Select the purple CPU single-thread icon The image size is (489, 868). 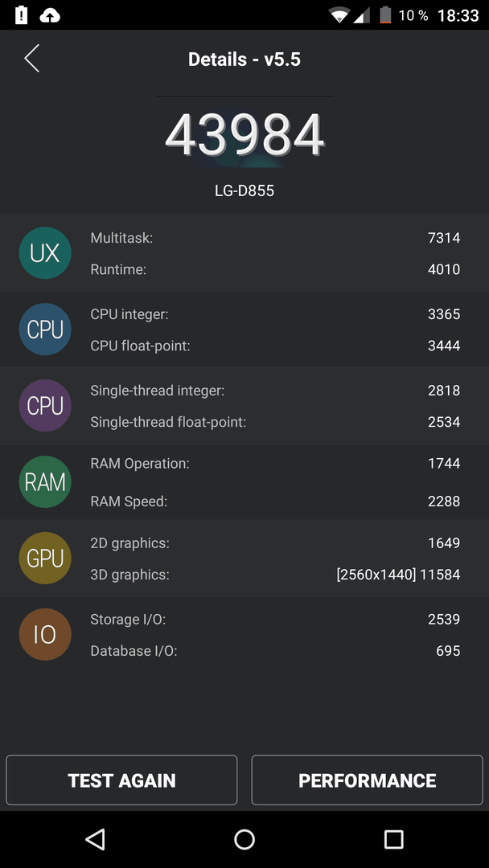click(x=45, y=406)
